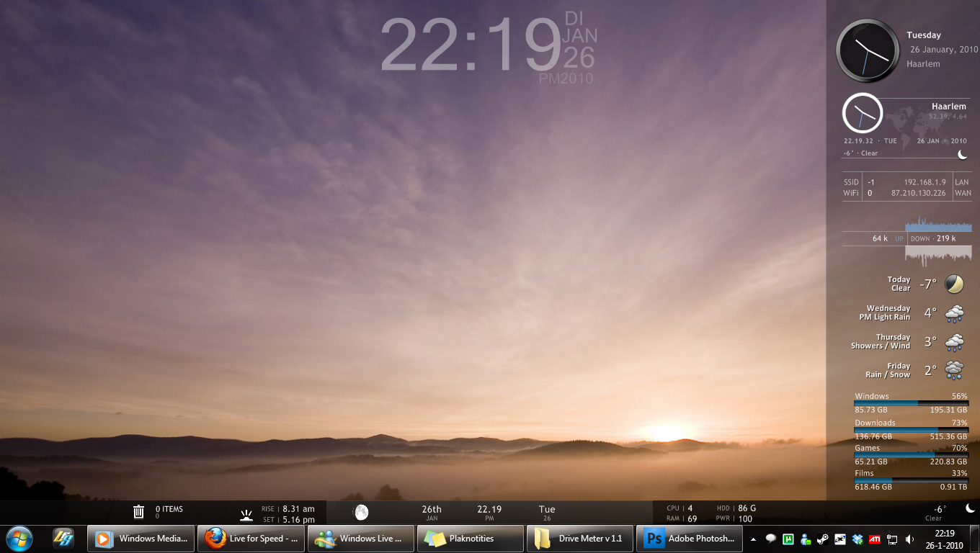Click the 'Wednesday PM Light Rain' forecast label
The image size is (980, 553).
884,313
